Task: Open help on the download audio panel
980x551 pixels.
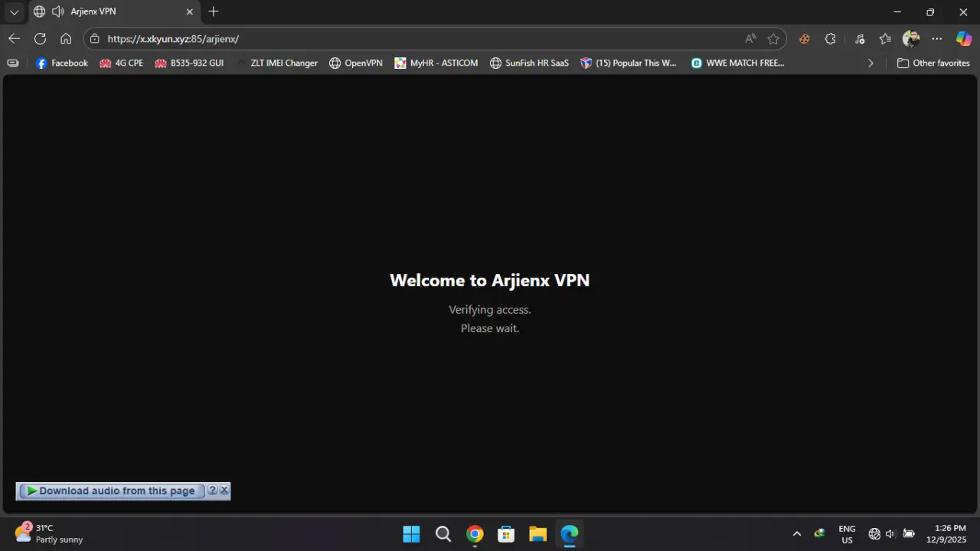Action: [213, 491]
